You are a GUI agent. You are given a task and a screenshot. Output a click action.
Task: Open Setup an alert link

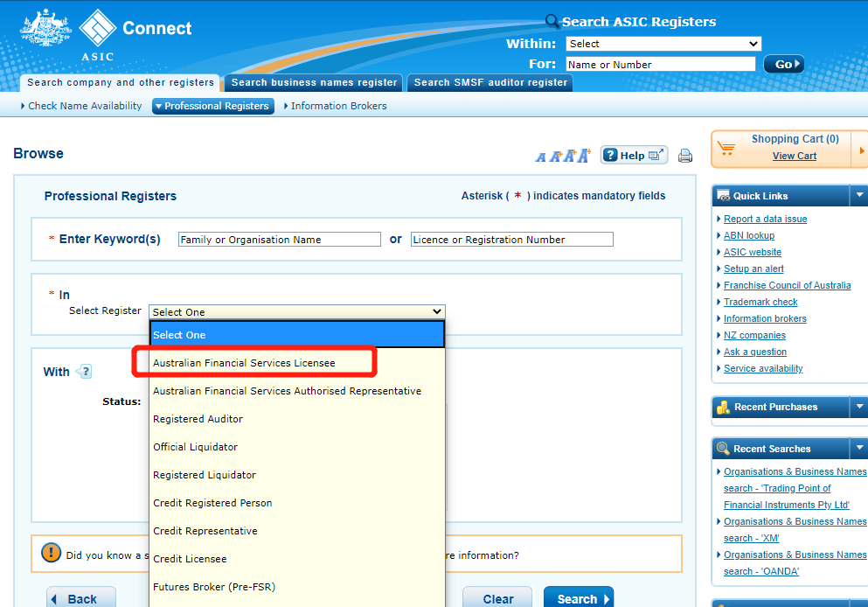pos(753,269)
